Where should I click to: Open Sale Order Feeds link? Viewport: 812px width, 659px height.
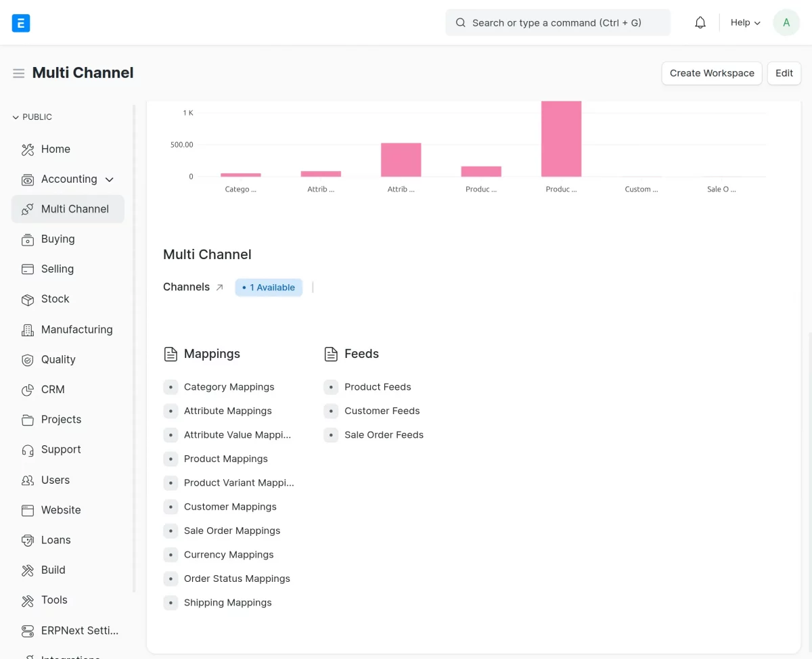tap(384, 435)
